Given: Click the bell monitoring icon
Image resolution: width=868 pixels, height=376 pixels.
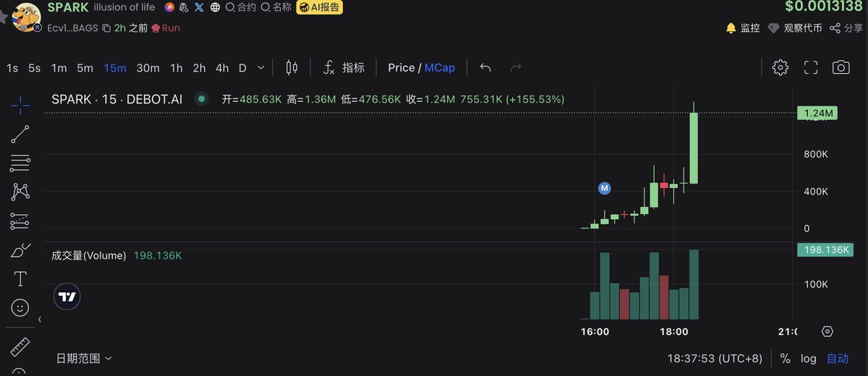Looking at the screenshot, I should click(x=731, y=28).
